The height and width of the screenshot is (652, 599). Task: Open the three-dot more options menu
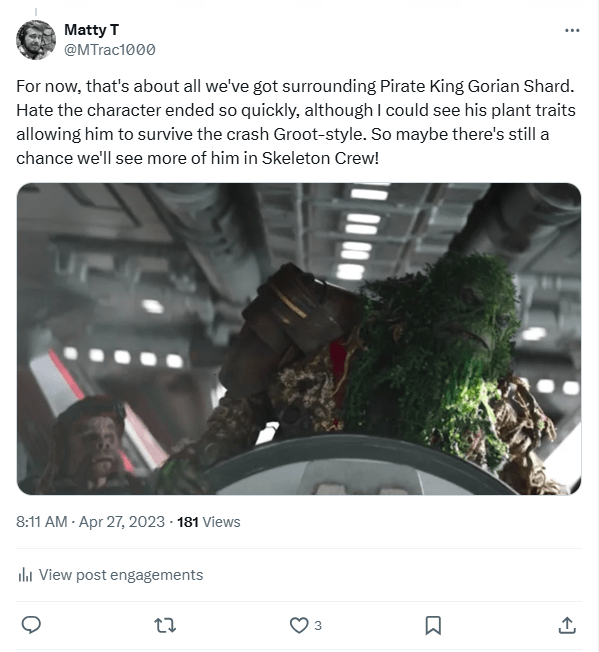[572, 30]
